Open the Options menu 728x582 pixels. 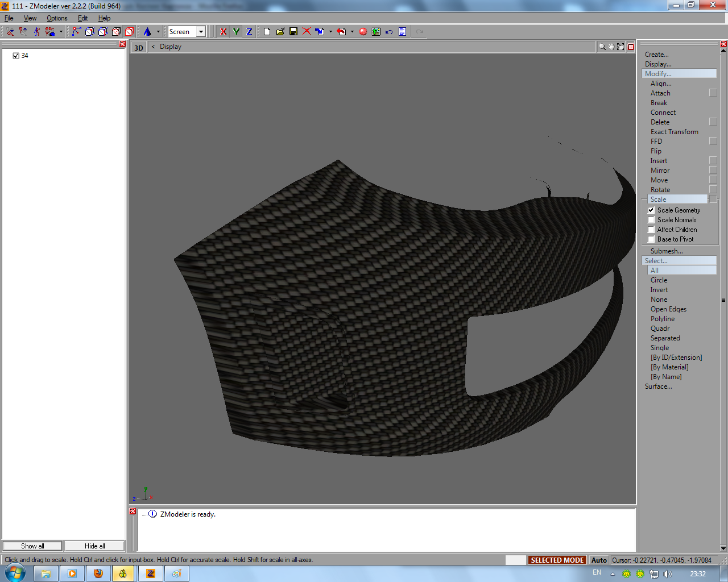pos(57,18)
